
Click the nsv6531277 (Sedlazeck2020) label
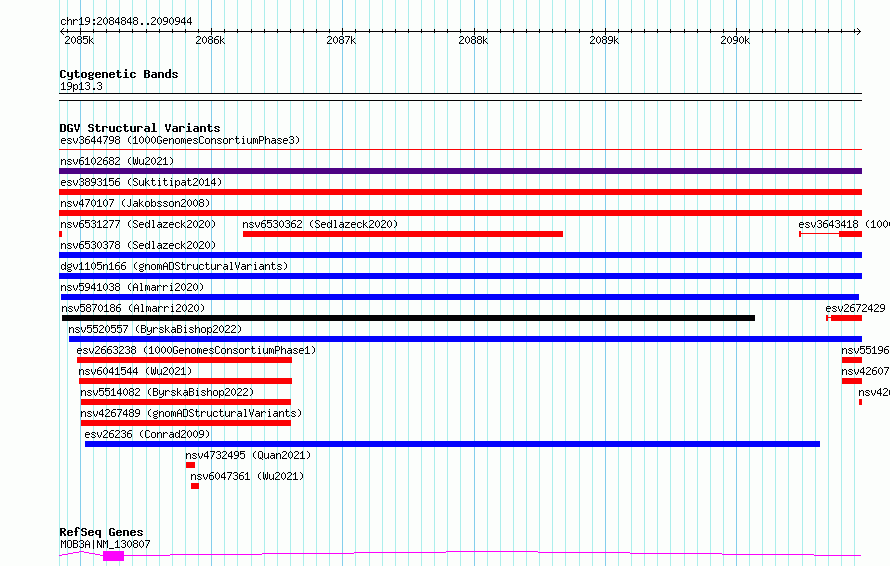pyautogui.click(x=138, y=224)
